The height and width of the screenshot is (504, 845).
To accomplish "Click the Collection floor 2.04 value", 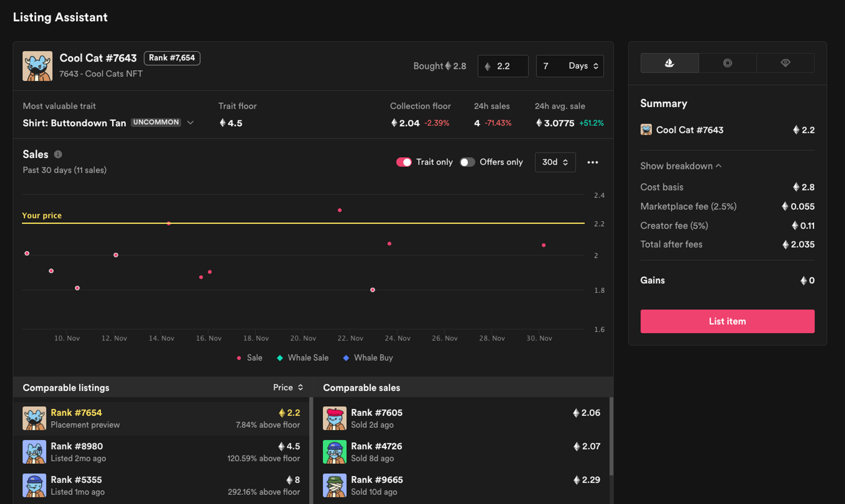I will coord(405,123).
